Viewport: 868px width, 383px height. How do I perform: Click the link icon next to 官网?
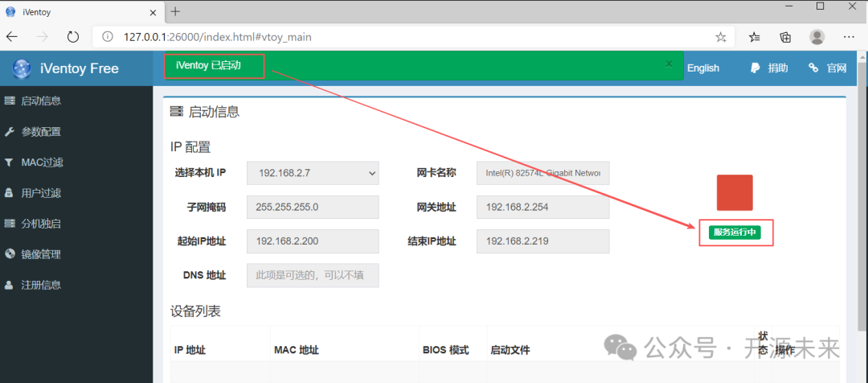(x=813, y=68)
